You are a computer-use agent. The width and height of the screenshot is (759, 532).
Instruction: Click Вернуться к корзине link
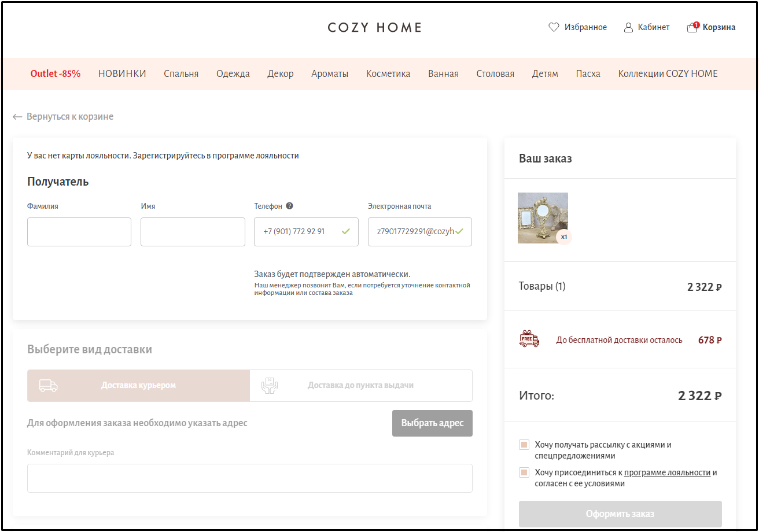(70, 117)
